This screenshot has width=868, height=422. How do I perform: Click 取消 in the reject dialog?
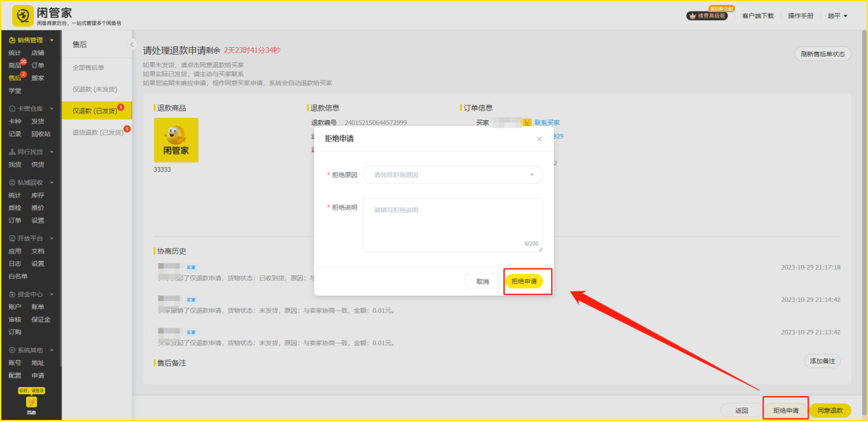point(482,281)
